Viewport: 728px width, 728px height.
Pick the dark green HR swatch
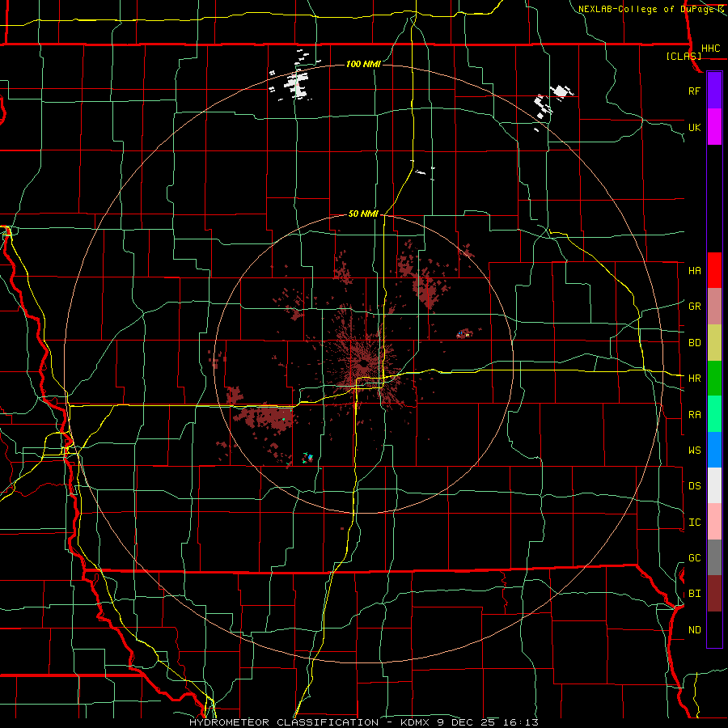click(714, 379)
